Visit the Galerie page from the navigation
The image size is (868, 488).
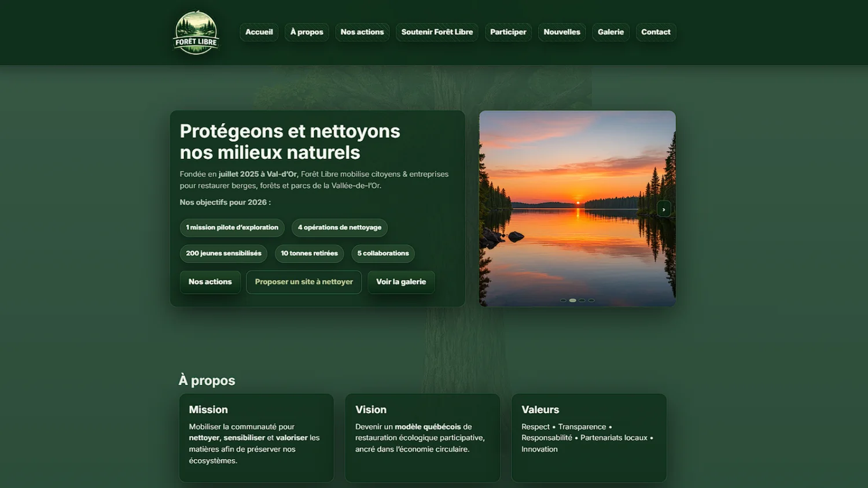pyautogui.click(x=610, y=32)
